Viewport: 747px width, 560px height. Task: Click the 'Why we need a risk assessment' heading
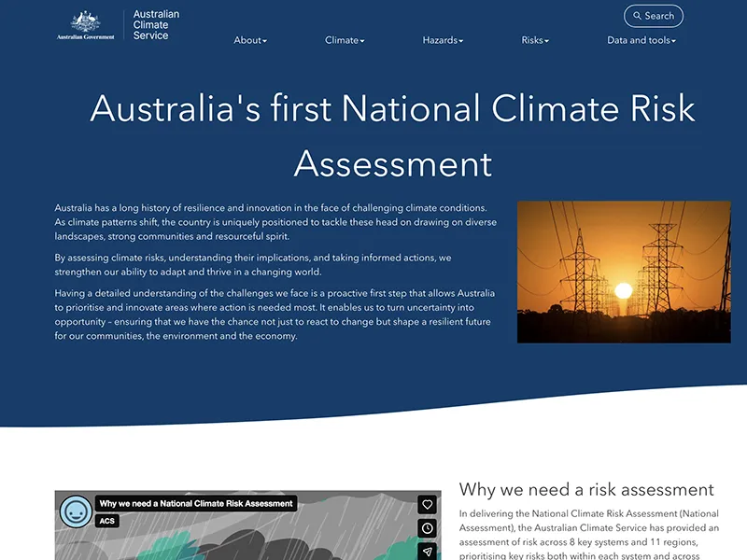(586, 490)
